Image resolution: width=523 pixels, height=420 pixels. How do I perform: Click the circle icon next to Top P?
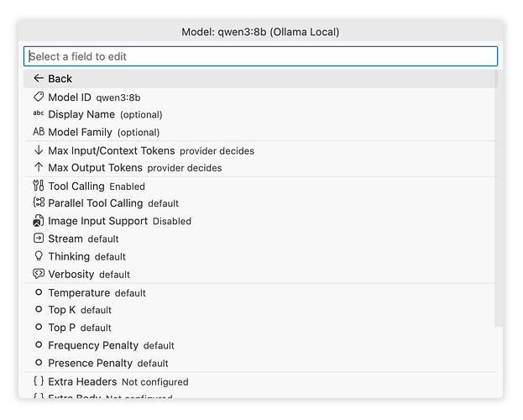(39, 328)
